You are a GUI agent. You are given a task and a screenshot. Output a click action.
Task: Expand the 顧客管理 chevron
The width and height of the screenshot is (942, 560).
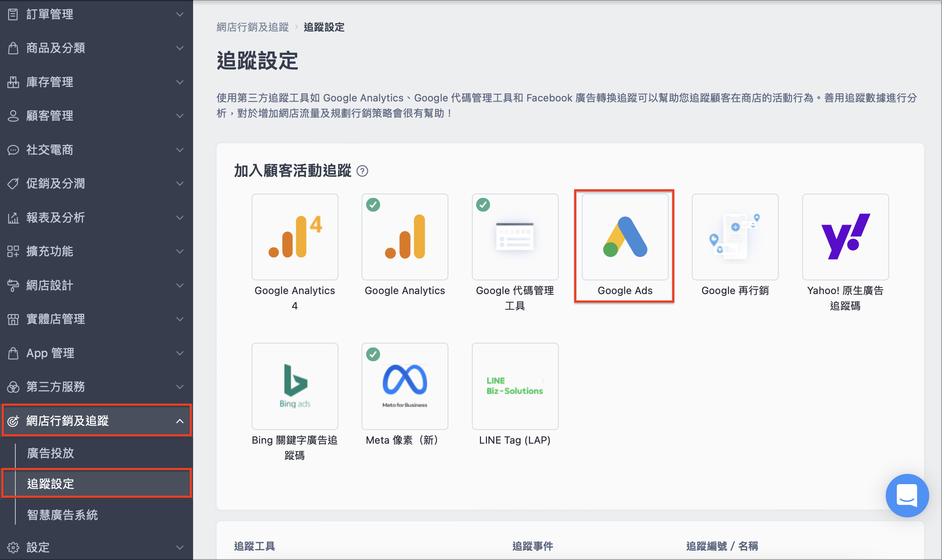(x=180, y=115)
